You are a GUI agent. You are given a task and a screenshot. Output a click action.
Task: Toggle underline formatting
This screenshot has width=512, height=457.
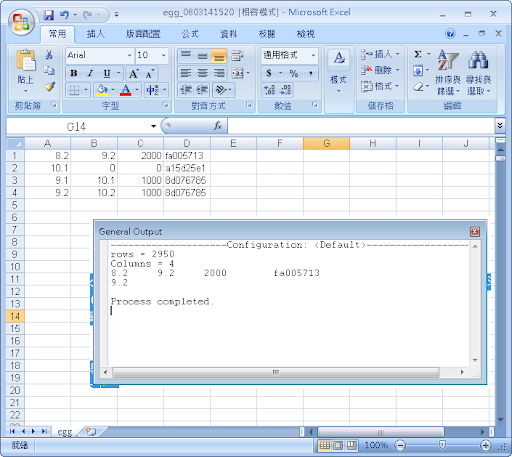[107, 73]
